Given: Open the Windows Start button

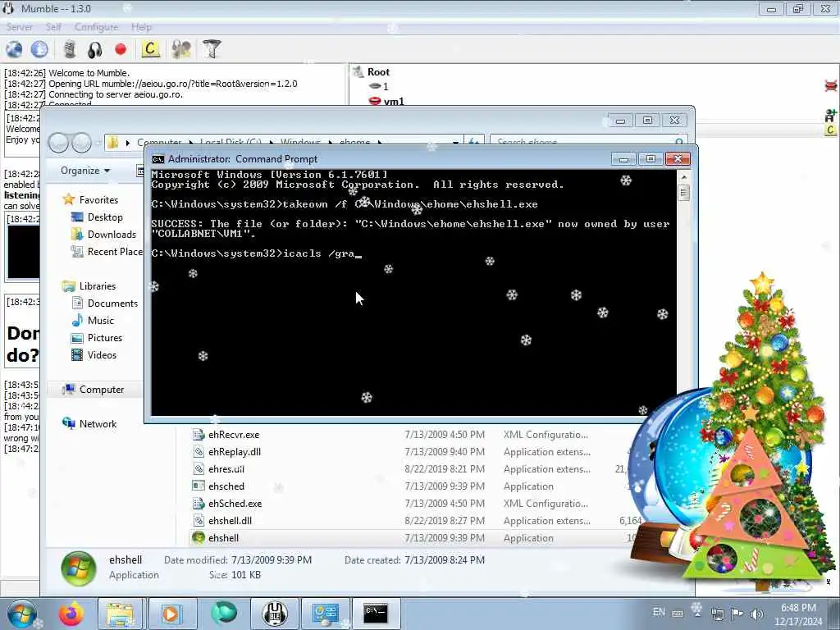Looking at the screenshot, I should (21, 614).
